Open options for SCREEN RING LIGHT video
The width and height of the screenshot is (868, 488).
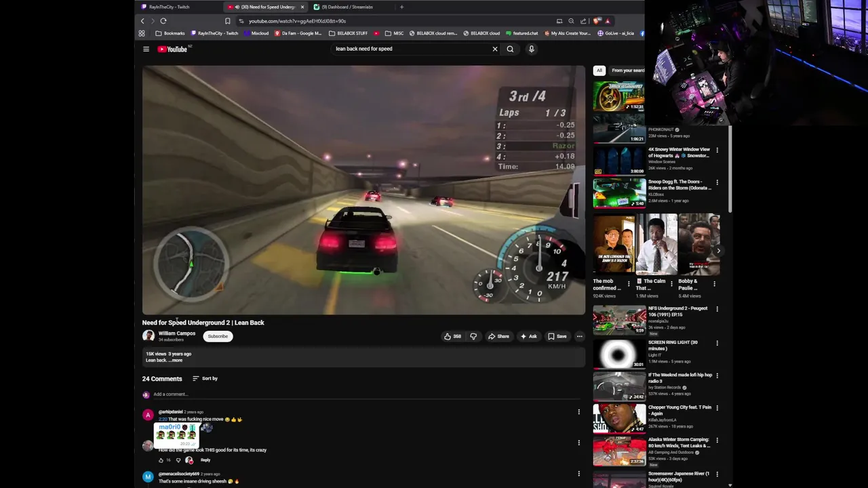pyautogui.click(x=717, y=343)
